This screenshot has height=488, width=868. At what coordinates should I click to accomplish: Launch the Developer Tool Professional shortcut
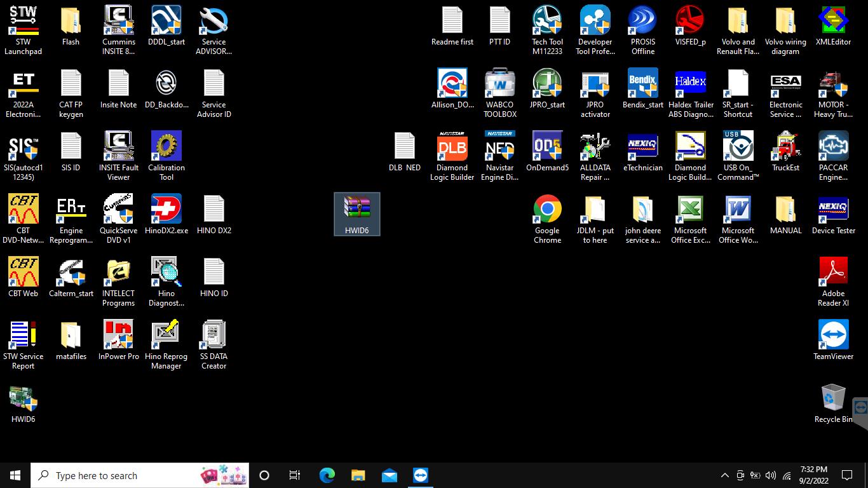tap(595, 30)
